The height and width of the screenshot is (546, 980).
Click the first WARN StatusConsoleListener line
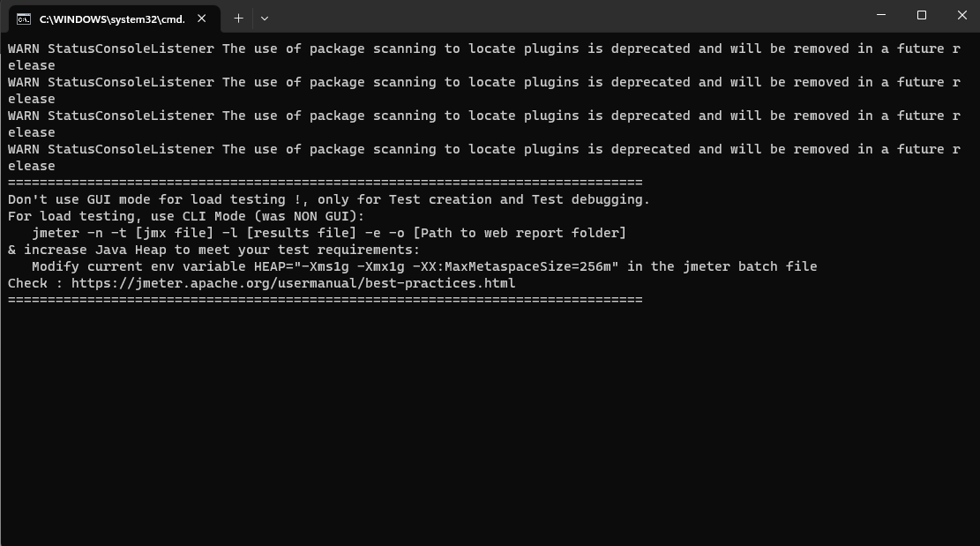pos(353,49)
